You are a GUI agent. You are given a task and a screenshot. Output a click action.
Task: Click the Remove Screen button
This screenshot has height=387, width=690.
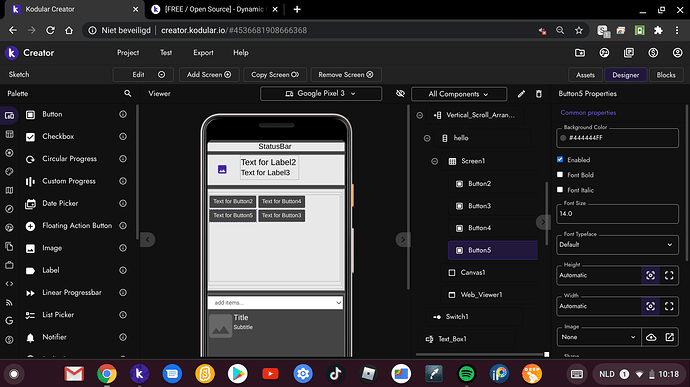pos(346,75)
